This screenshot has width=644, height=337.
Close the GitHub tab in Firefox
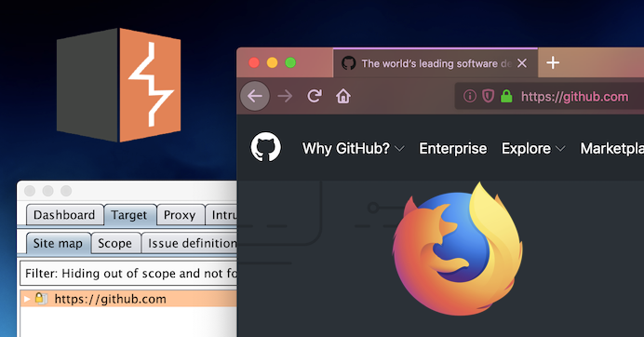click(x=522, y=63)
